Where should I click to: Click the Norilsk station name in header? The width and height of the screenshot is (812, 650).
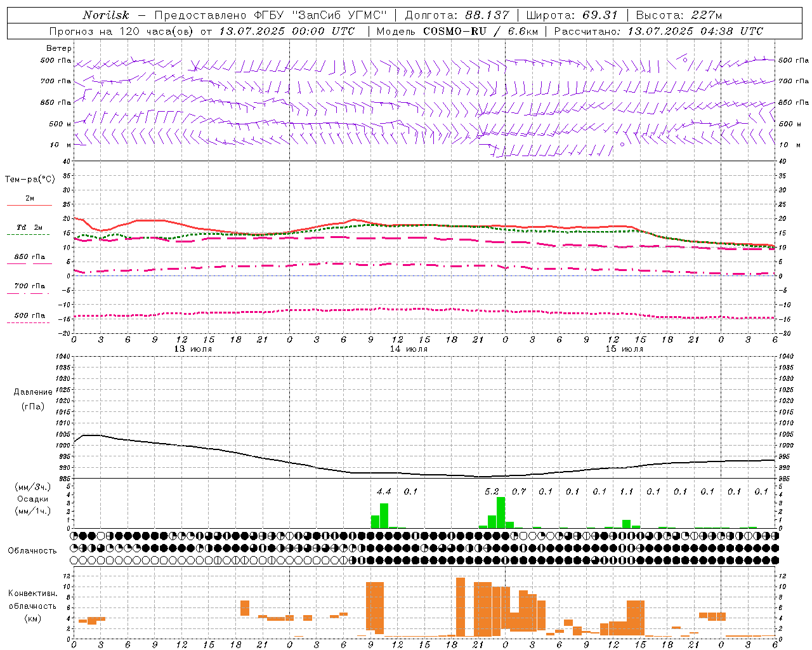point(106,15)
